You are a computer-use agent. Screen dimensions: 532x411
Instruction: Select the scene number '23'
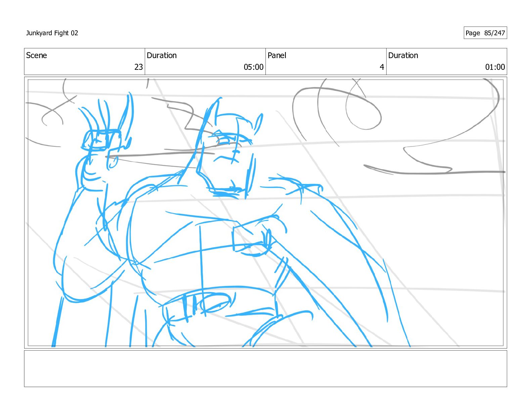click(x=139, y=67)
